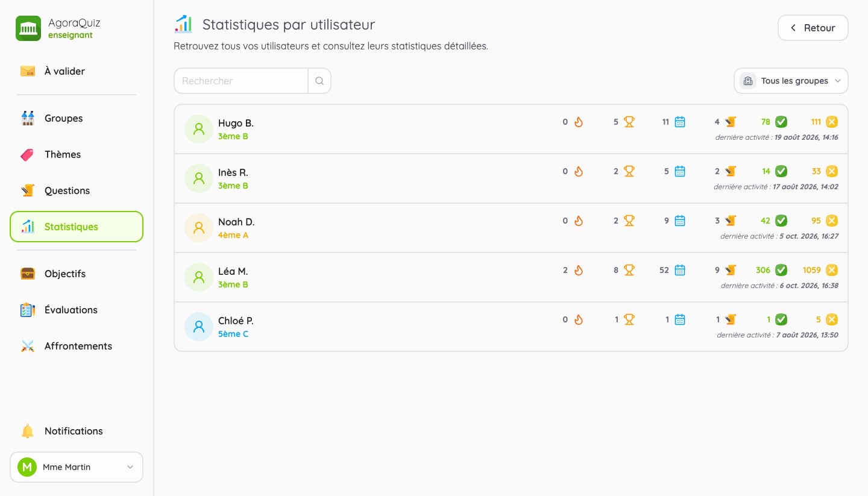The height and width of the screenshot is (496, 868).
Task: Click Léa M.'s name
Action: tap(233, 271)
